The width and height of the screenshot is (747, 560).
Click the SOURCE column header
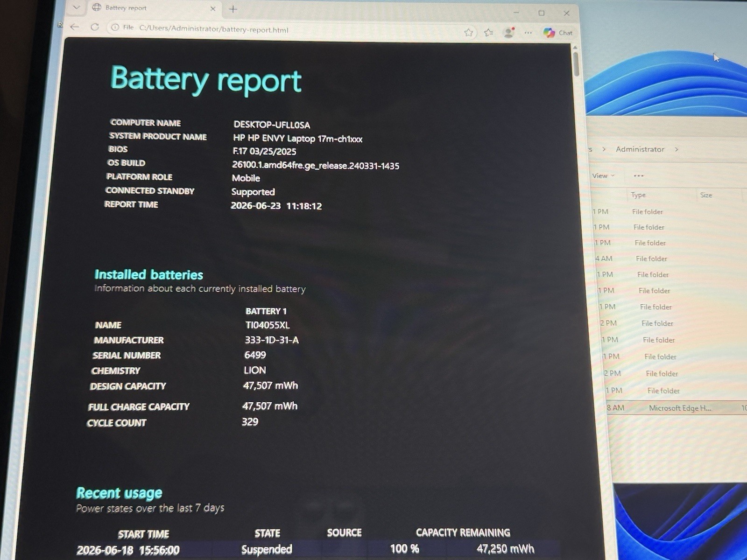pyautogui.click(x=344, y=533)
